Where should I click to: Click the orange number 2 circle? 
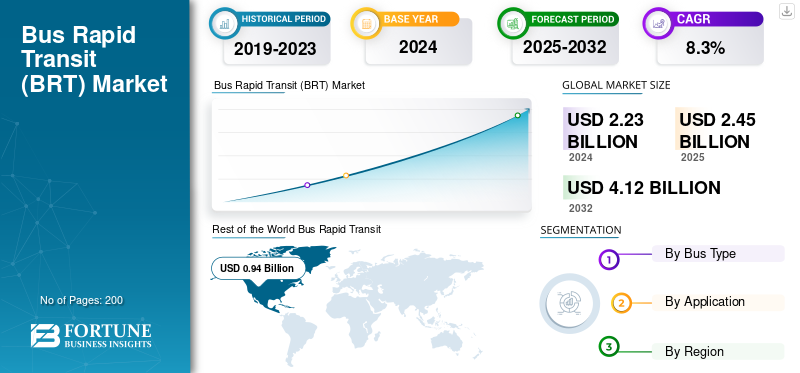[x=621, y=303]
